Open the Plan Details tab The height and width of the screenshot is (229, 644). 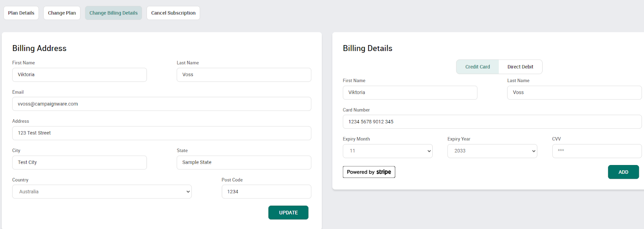tap(21, 13)
